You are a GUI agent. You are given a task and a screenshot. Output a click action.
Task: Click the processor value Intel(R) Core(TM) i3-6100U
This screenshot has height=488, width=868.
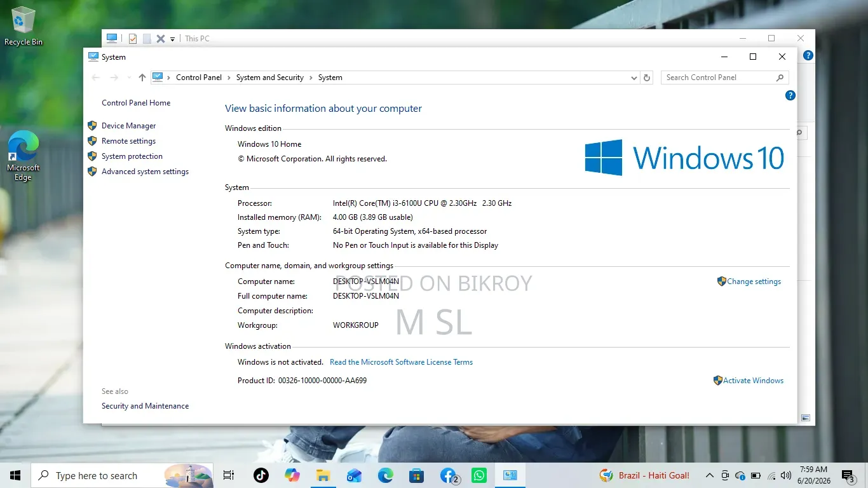click(x=422, y=203)
